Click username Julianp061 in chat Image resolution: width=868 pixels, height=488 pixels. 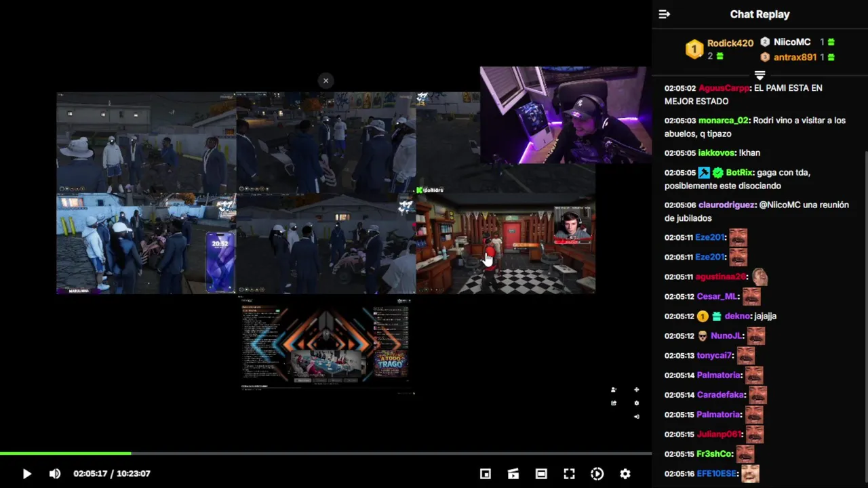pyautogui.click(x=719, y=434)
